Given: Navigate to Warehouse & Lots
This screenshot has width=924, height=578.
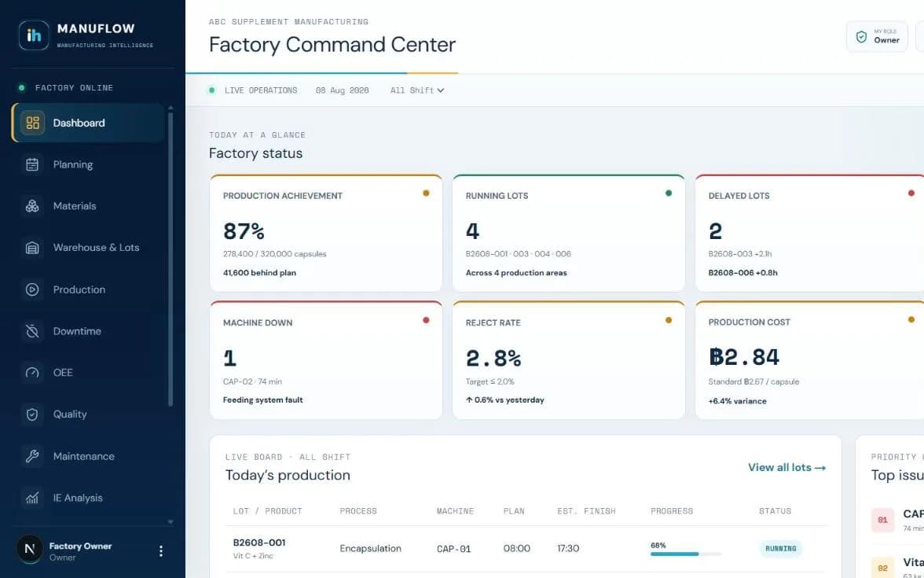Looking at the screenshot, I should (x=88, y=248).
